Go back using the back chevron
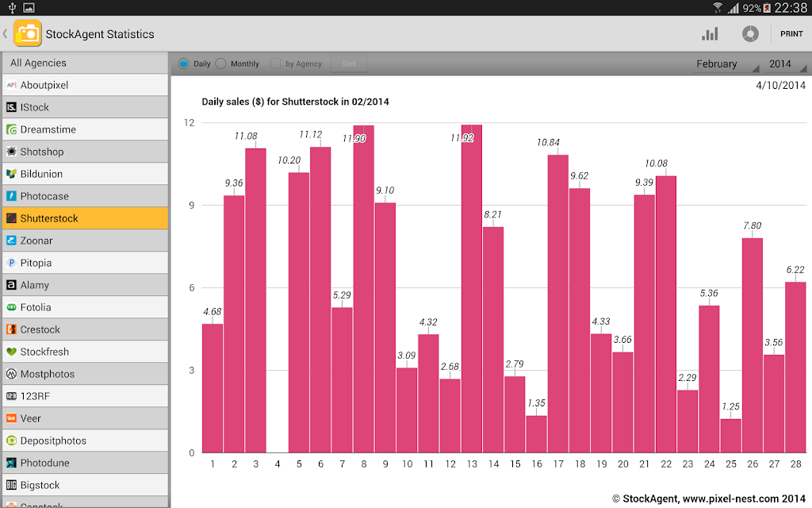 [6, 33]
